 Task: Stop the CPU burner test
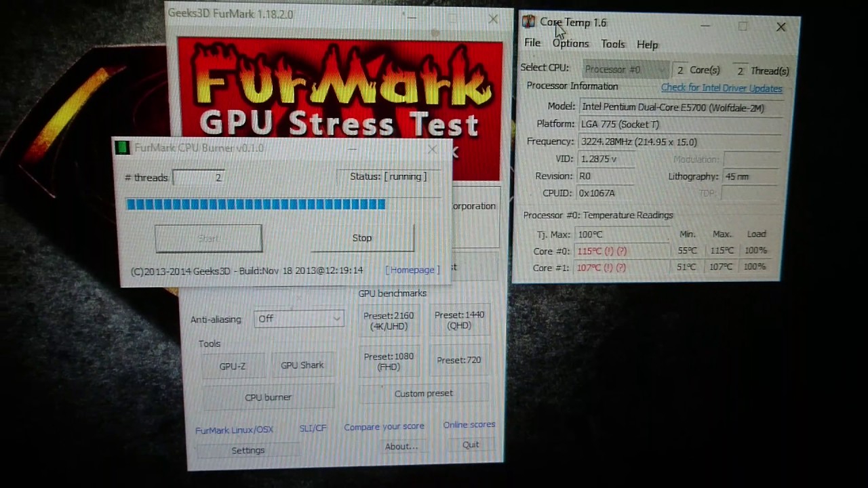362,238
